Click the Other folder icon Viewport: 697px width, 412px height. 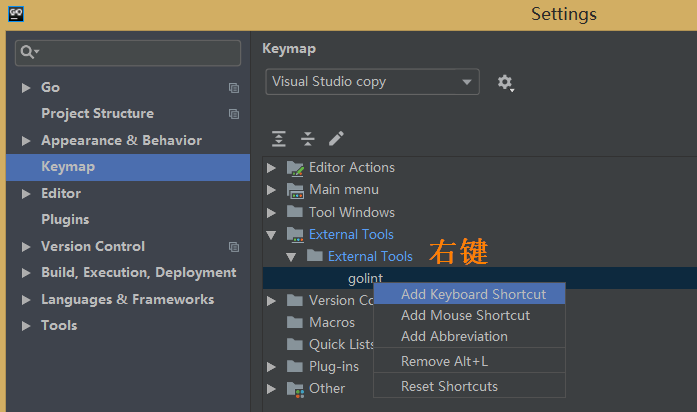tap(295, 389)
